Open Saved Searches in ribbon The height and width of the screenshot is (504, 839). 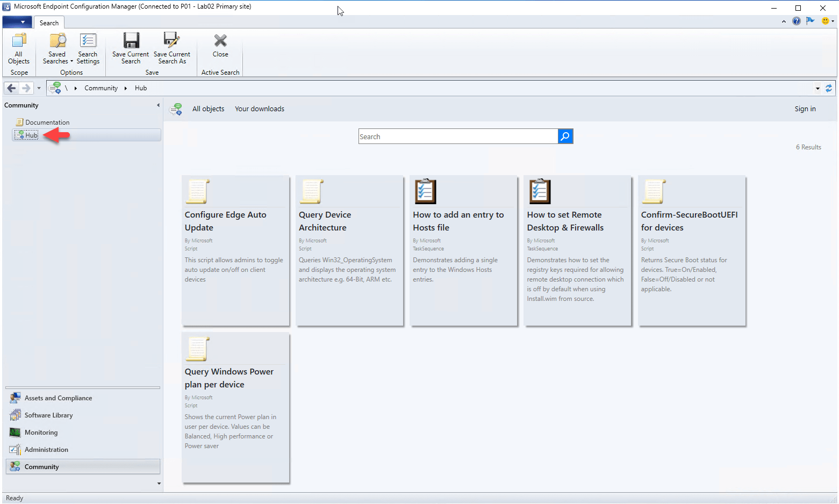click(57, 48)
